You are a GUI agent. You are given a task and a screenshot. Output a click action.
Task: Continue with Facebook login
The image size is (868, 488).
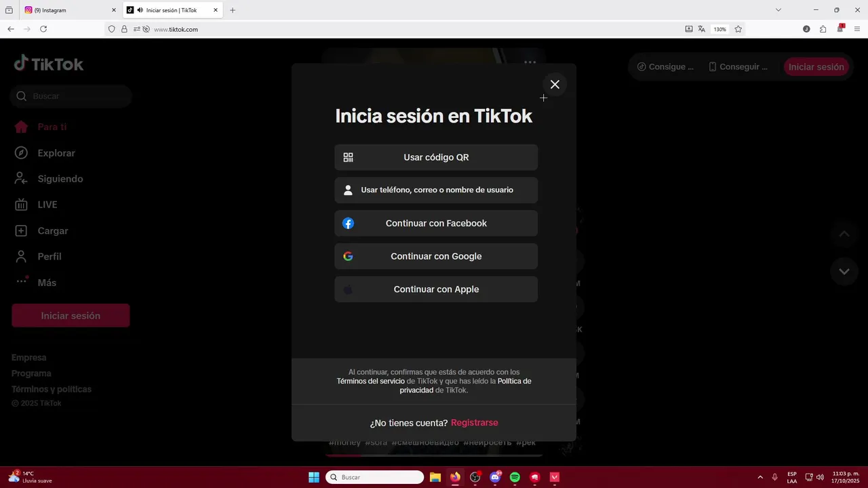point(436,223)
